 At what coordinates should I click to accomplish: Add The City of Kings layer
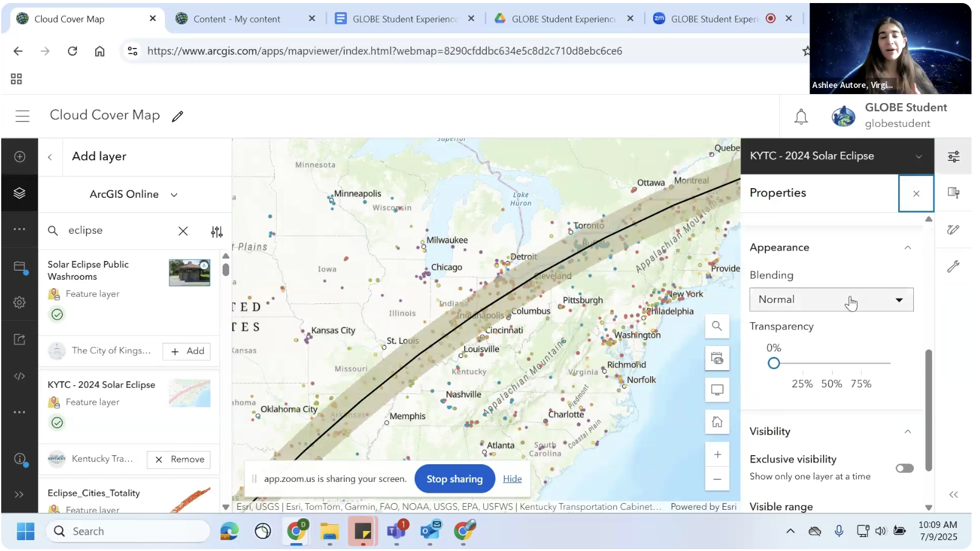tap(187, 351)
